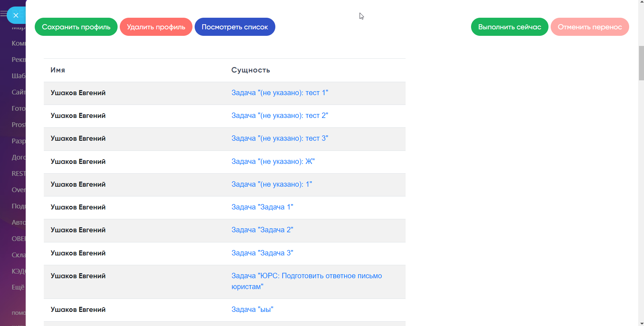Click the hamburger menu icon
The height and width of the screenshot is (326, 644).
pos(3,14)
